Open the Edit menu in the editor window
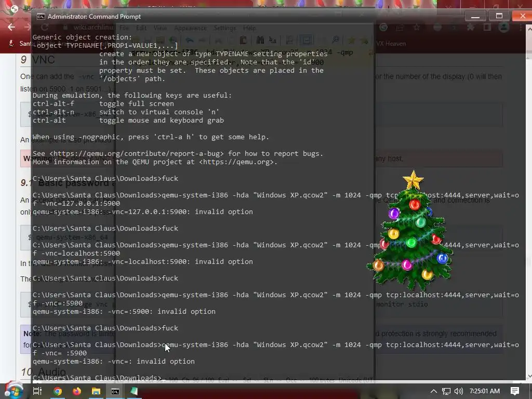The image size is (532, 399). (x=141, y=28)
